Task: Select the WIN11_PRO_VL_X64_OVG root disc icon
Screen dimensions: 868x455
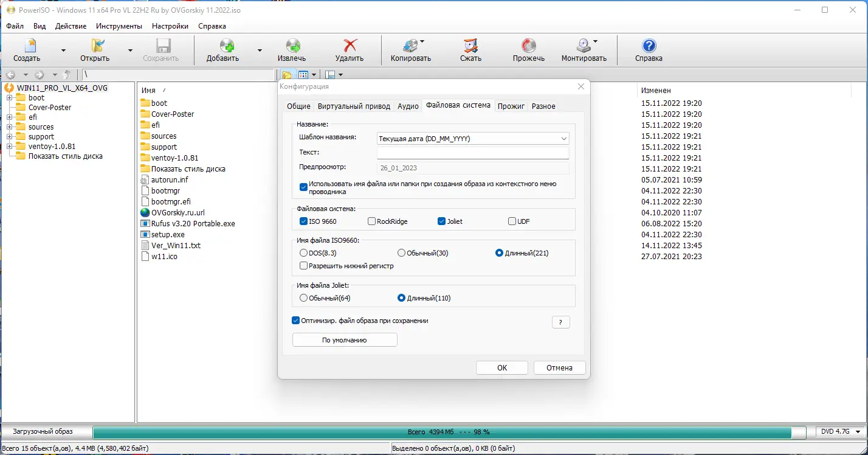Action: pyautogui.click(x=9, y=88)
